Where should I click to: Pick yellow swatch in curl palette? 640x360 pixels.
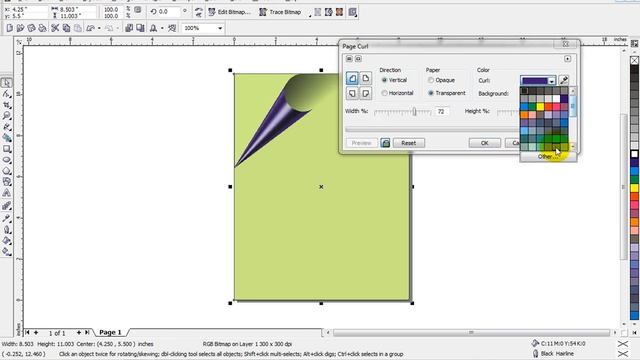coord(540,107)
